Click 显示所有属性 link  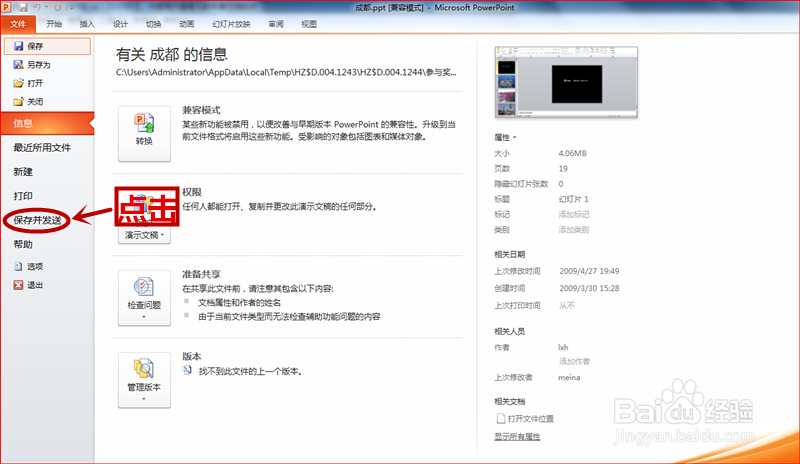pyautogui.click(x=517, y=436)
